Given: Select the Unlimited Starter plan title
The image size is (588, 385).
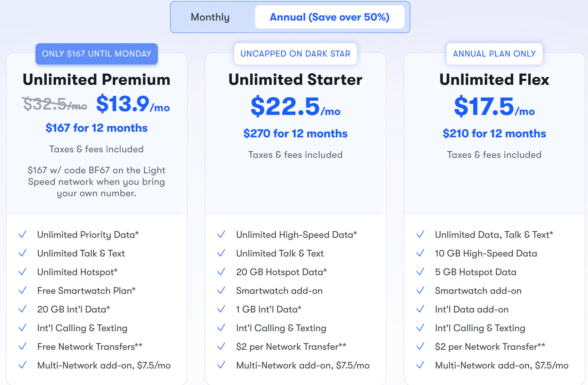Looking at the screenshot, I should tap(295, 80).
